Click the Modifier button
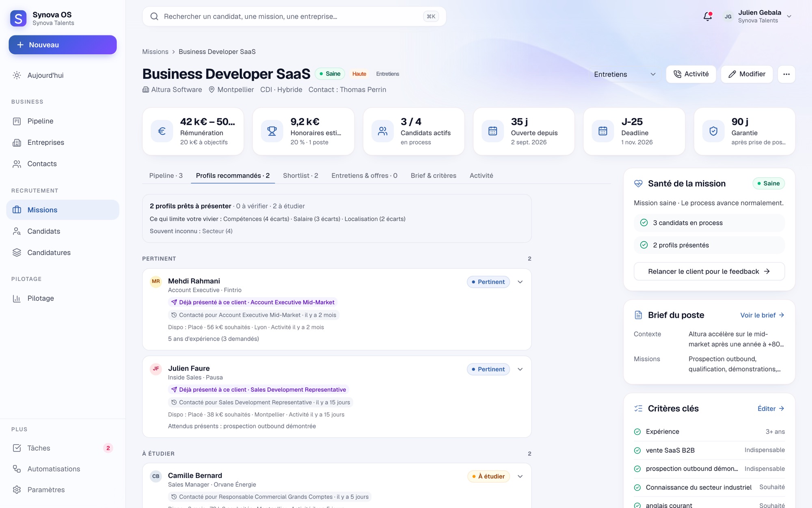Image resolution: width=812 pixels, height=508 pixels. coord(747,74)
